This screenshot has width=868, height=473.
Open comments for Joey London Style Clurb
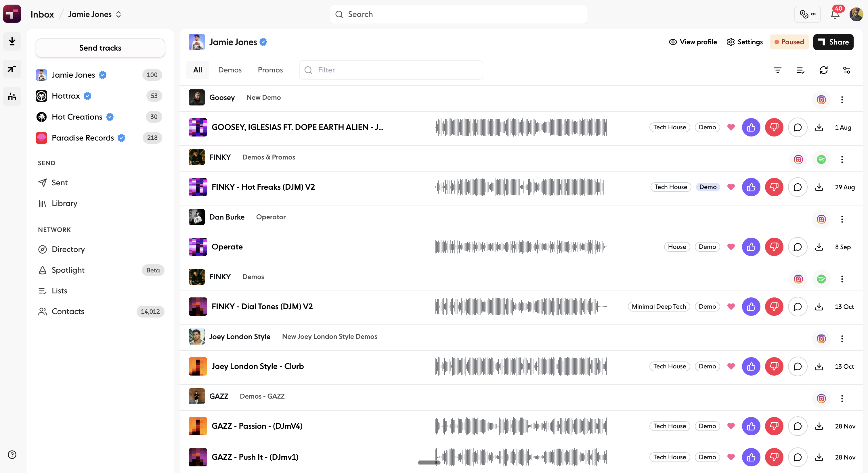[797, 366]
